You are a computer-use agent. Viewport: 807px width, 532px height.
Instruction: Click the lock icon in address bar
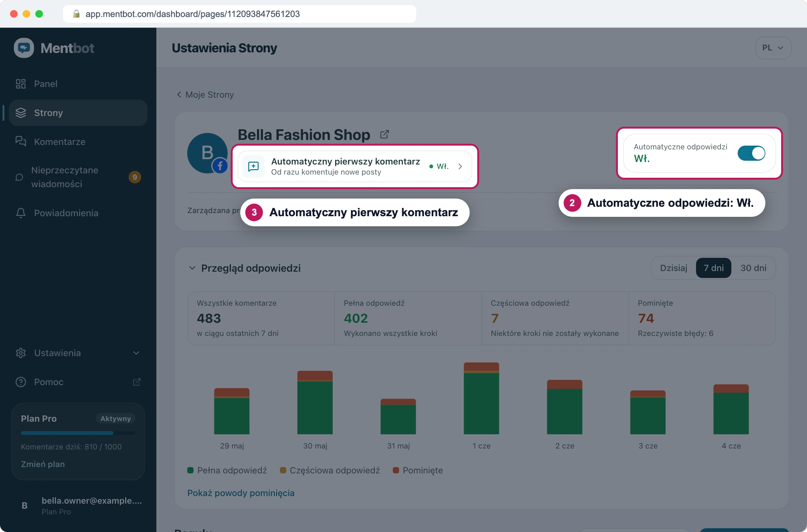tap(76, 14)
